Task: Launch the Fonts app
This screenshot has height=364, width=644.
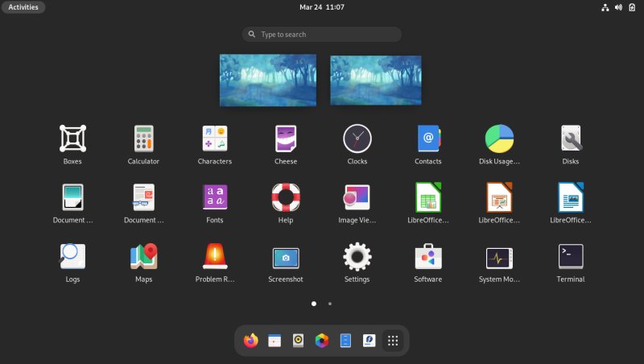Action: (215, 204)
